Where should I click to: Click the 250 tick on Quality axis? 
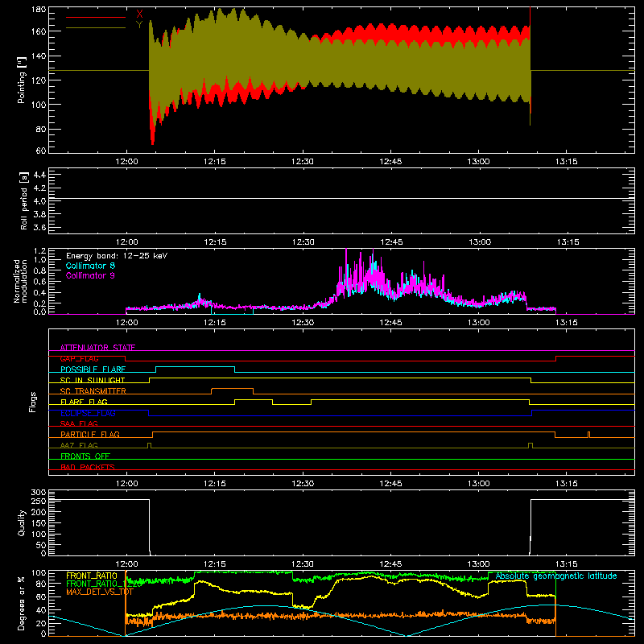tap(39, 501)
